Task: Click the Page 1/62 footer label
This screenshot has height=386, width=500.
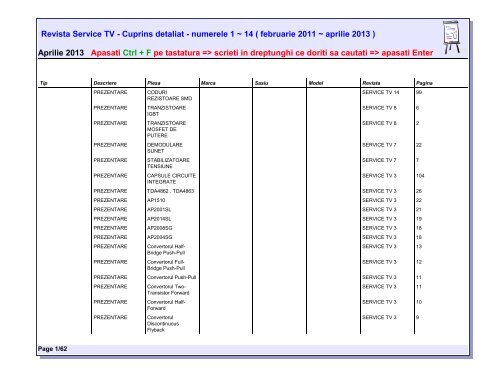Action: (x=52, y=349)
